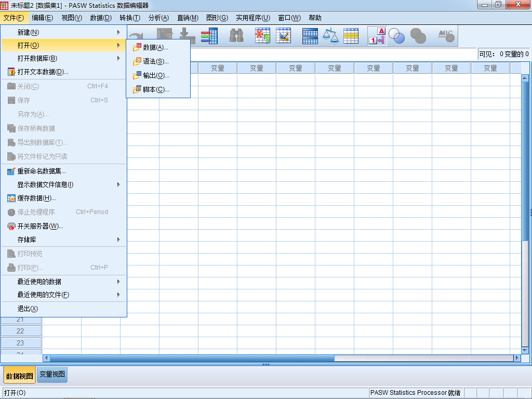Open the 转换(T) menu
Viewport: 532px width, 399px height.
130,18
